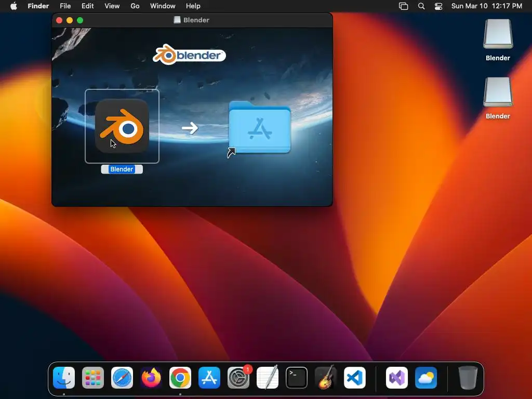Open Control Center
The height and width of the screenshot is (399, 532).
pos(438,6)
